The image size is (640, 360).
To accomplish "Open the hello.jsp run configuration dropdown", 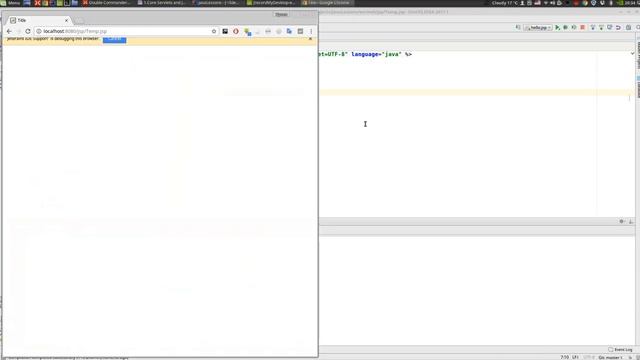I will click(538, 28).
